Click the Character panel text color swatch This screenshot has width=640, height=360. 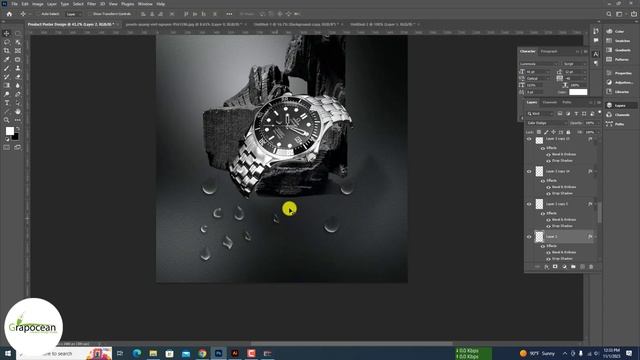[578, 92]
